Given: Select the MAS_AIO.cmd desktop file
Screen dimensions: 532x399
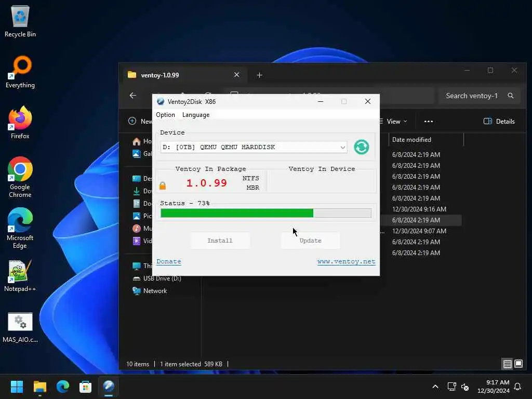Looking at the screenshot, I should click(20, 327).
